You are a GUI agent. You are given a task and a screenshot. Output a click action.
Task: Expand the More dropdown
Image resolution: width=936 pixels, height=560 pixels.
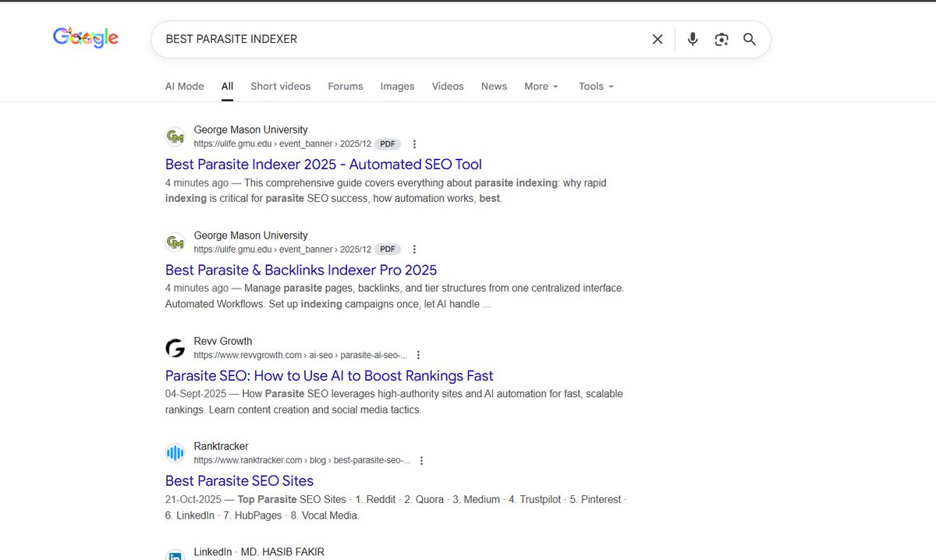click(541, 87)
